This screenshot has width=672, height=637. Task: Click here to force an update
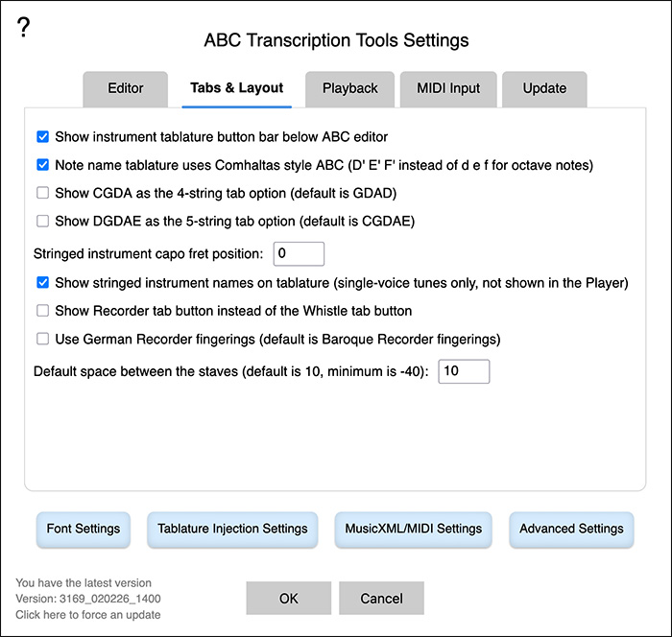(x=88, y=615)
